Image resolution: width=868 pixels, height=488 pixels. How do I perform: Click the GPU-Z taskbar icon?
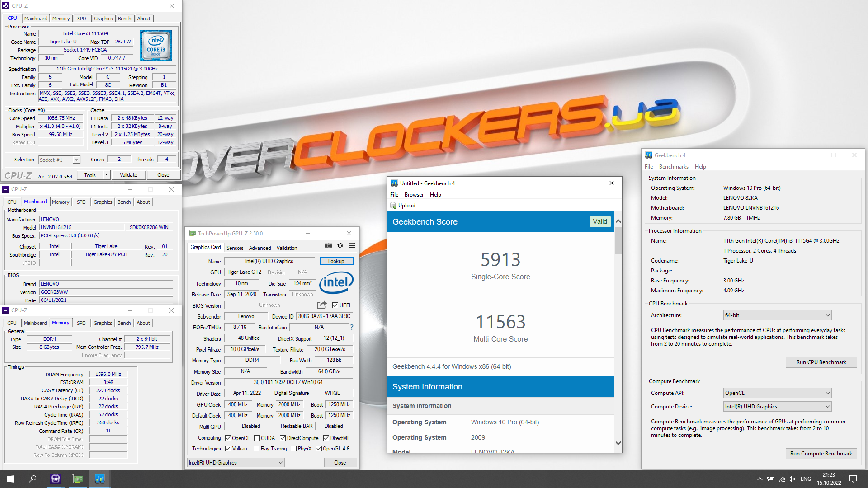(x=78, y=479)
